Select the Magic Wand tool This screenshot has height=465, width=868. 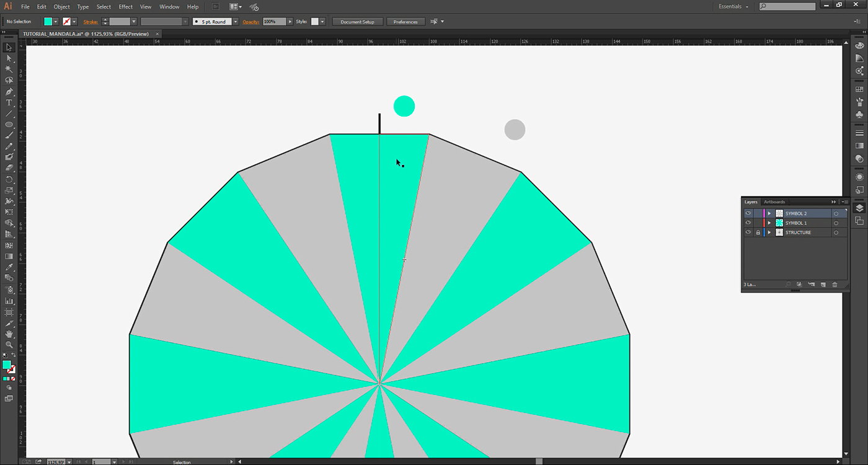[x=9, y=69]
